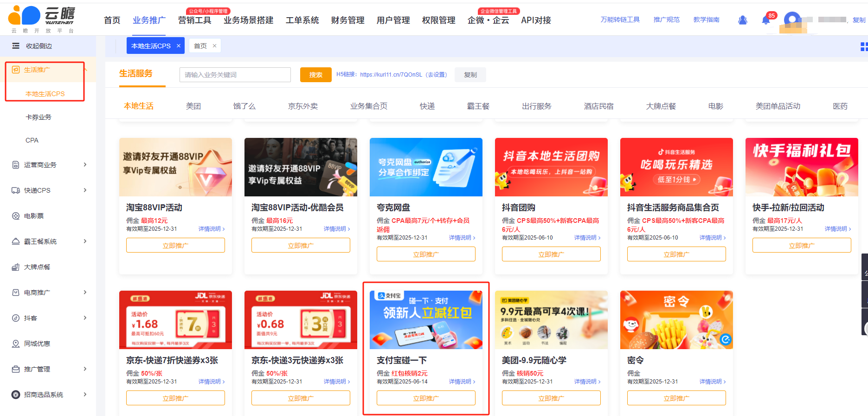The image size is (868, 416).
Task: Click the H5 link URL
Action: tap(391, 75)
